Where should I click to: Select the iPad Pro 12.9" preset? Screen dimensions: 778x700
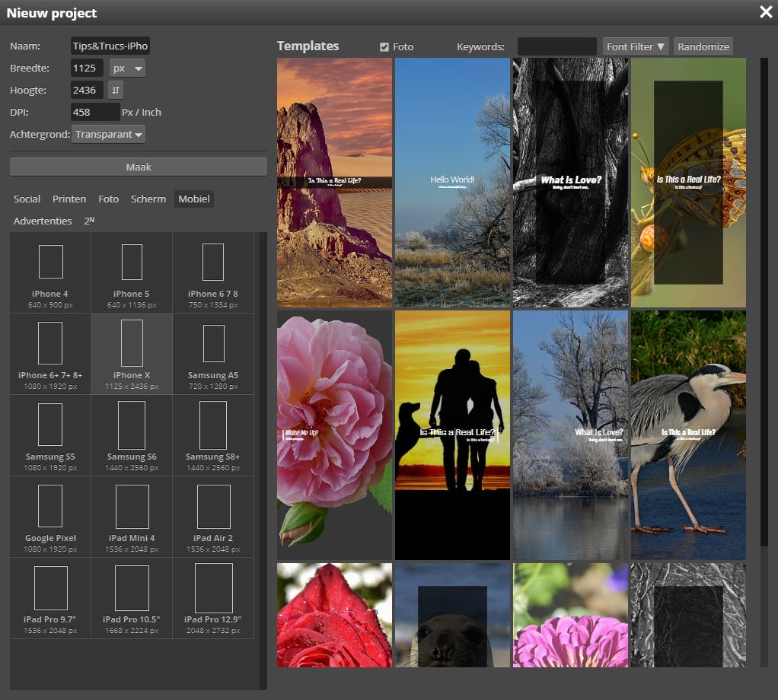pos(213,588)
